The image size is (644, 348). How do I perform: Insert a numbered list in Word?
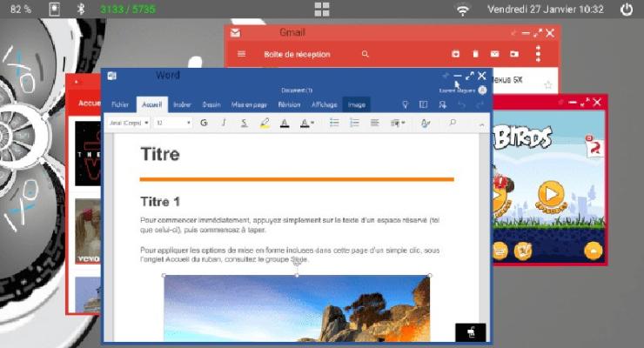[354, 123]
